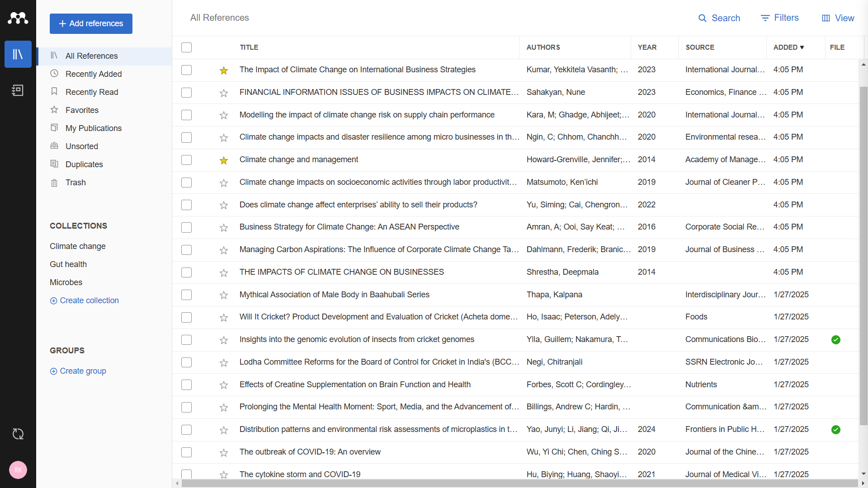This screenshot has width=868, height=488.
Task: Click the sync library icon
Action: [18, 434]
